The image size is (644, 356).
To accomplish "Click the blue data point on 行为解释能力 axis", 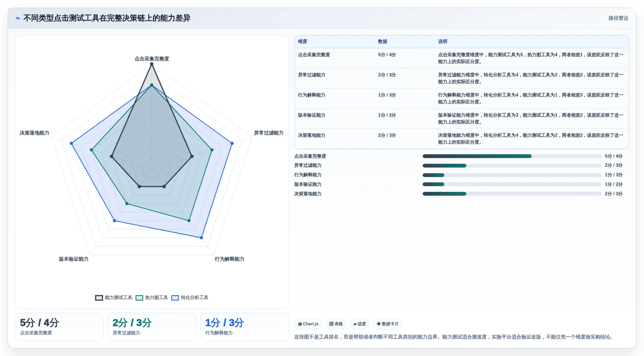I will [201, 238].
